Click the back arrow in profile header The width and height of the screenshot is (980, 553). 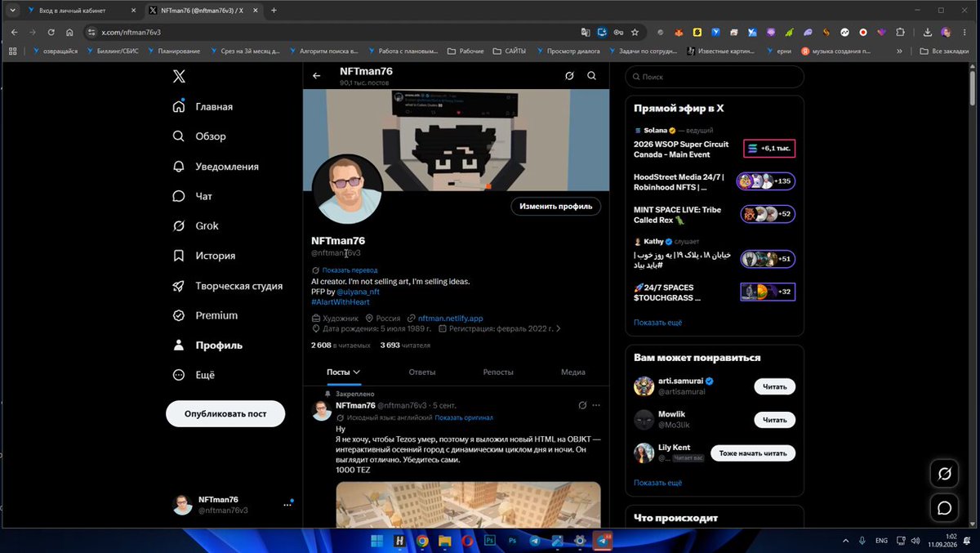click(x=317, y=76)
